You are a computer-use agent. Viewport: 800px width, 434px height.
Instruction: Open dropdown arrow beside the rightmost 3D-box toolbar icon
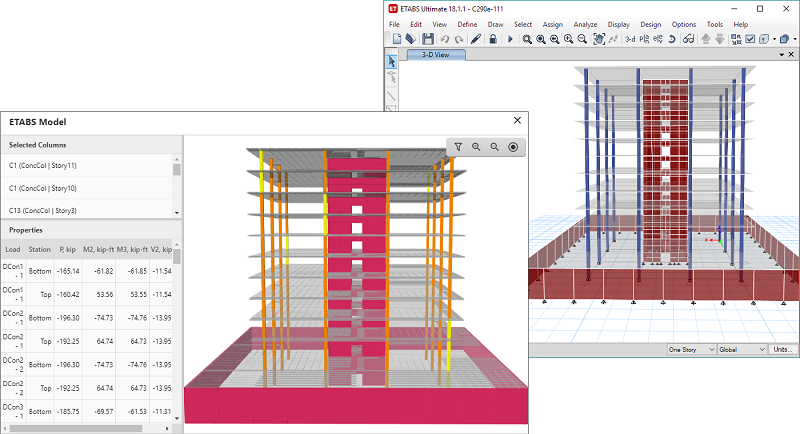click(795, 39)
